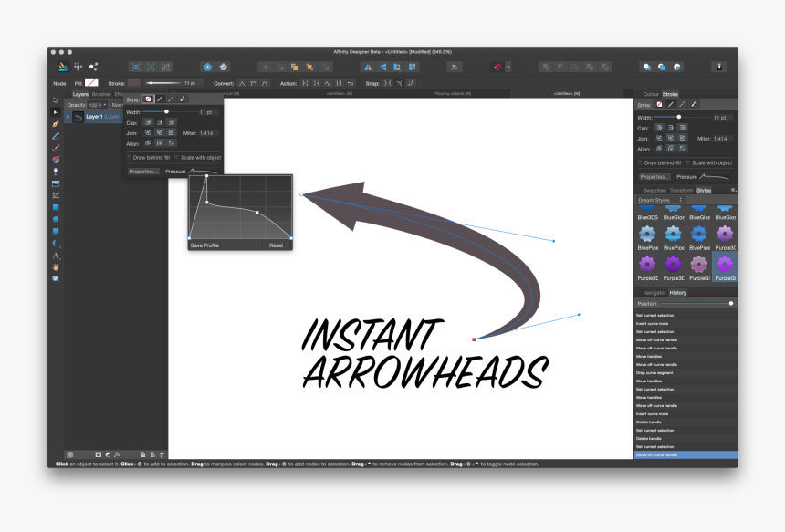The width and height of the screenshot is (785, 532).
Task: Apply the PurpleGloss style swatch
Action: tap(724, 263)
